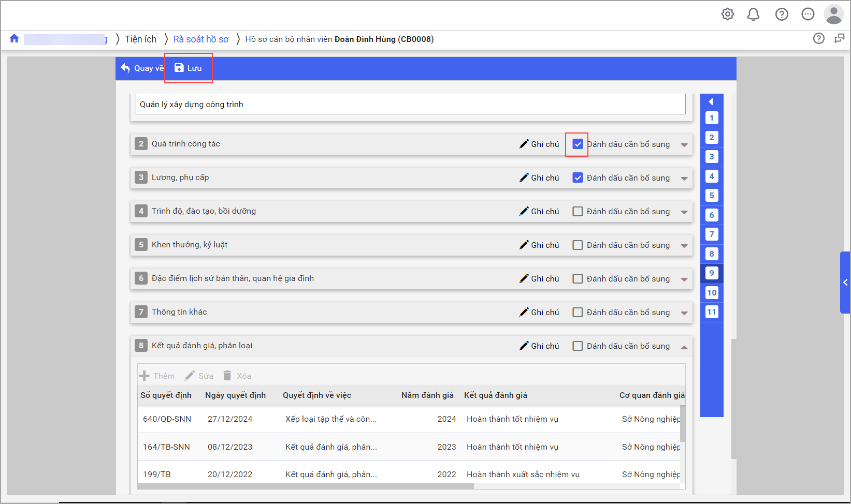Screen dimensions: 851x504
Task: Click the chat bubble icon in header
Action: pyautogui.click(x=807, y=14)
